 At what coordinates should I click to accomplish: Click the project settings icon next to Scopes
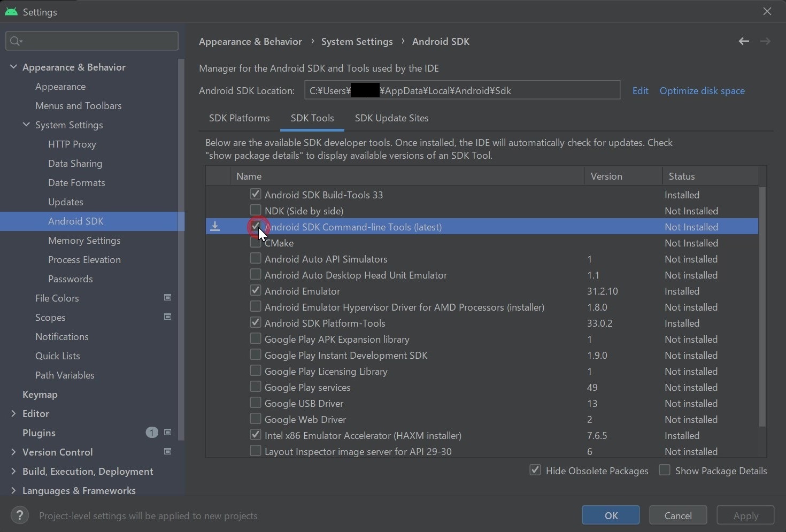point(167,317)
